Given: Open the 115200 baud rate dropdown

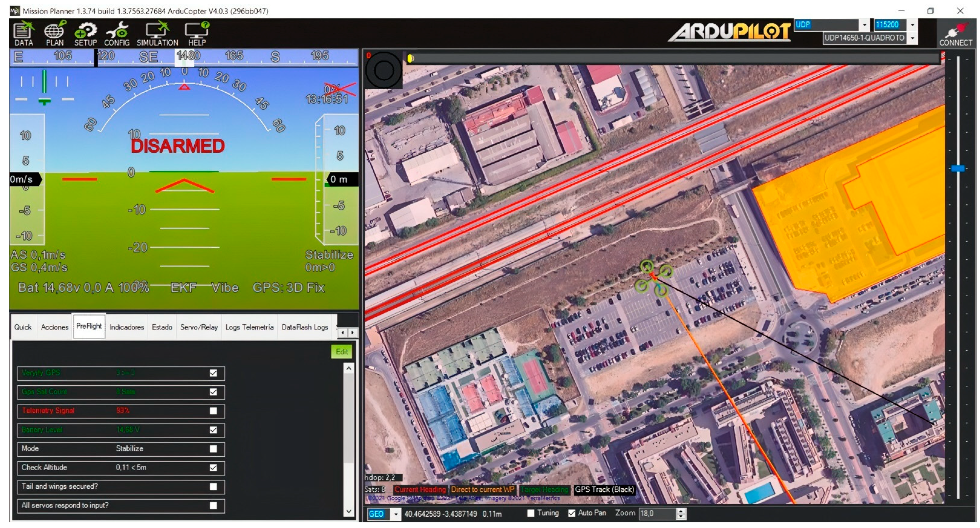Looking at the screenshot, I should coord(912,25).
